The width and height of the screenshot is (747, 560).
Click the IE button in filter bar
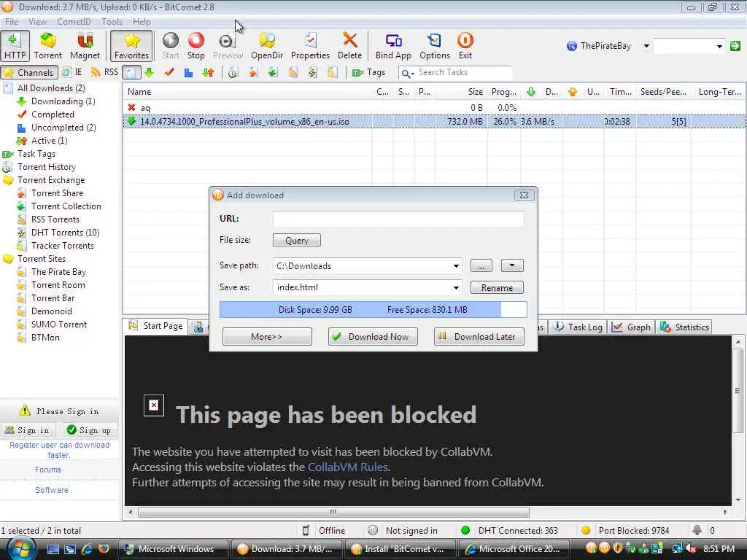[72, 72]
